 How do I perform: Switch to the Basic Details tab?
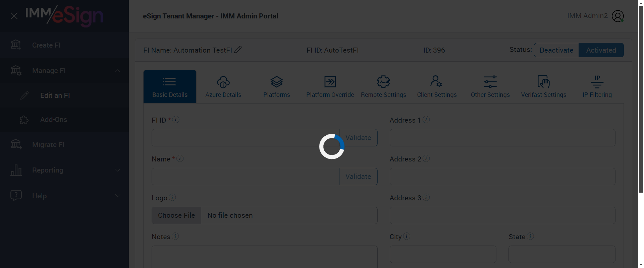(170, 86)
